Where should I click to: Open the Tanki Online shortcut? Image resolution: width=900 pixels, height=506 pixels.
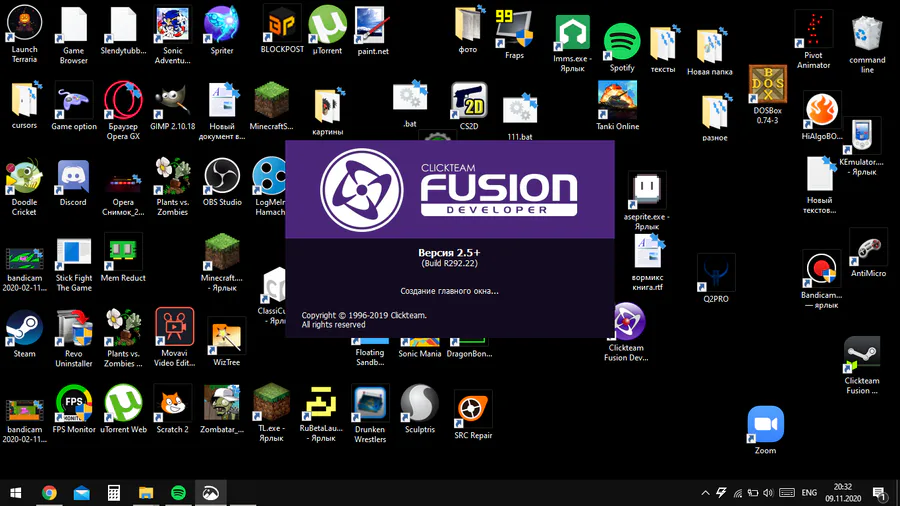pos(617,100)
